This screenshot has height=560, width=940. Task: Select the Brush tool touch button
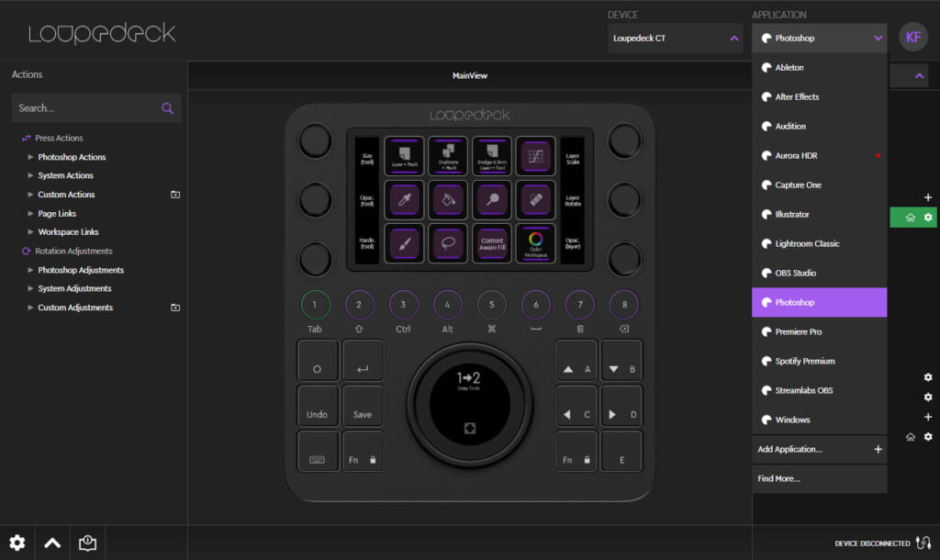point(403,243)
